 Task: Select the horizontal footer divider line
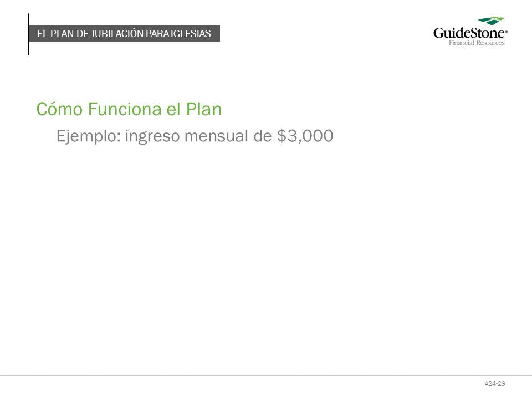266,376
